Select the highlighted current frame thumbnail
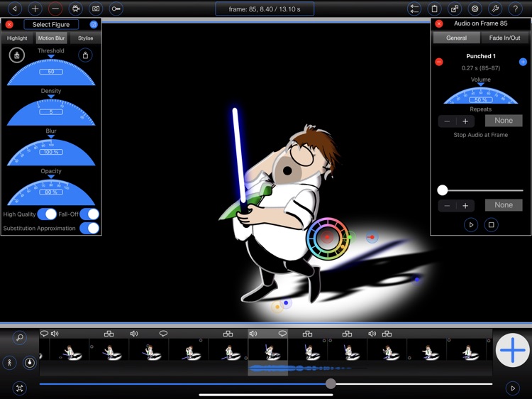Viewport: 532px width, 399px height. [x=268, y=350]
